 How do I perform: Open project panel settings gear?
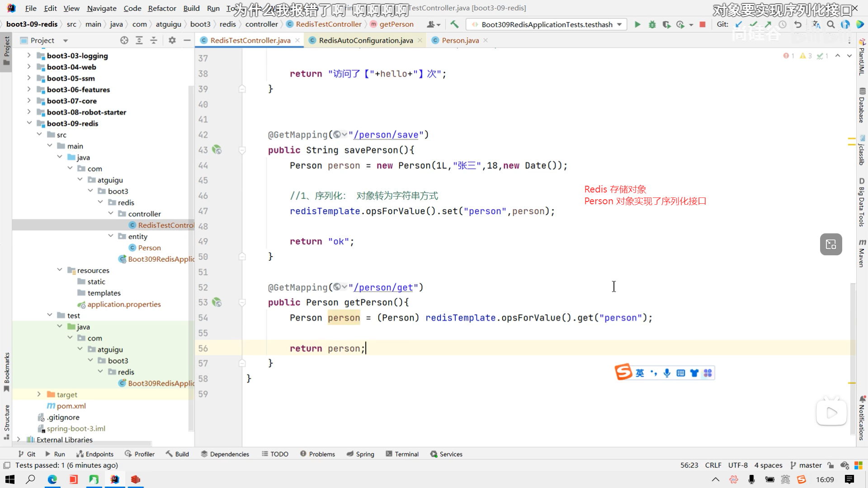172,40
